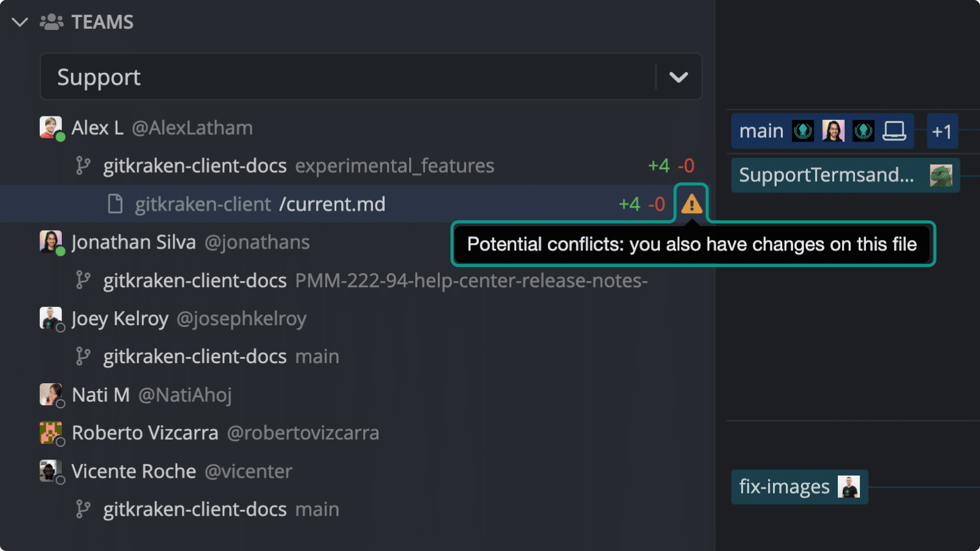Select Nati M team member row
980x551 pixels.
[x=358, y=395]
